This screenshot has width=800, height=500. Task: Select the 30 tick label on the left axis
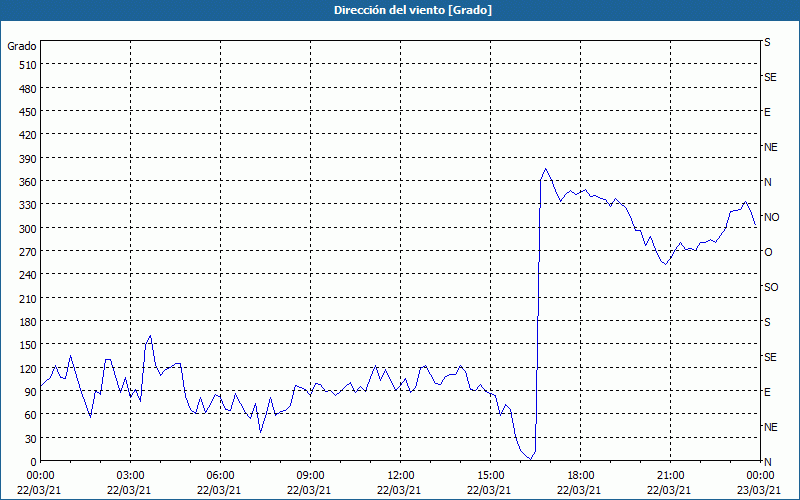coord(31,439)
